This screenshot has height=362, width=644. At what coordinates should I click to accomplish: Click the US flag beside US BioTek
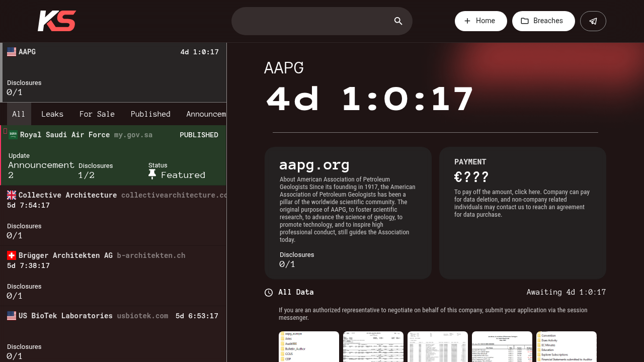[x=12, y=316]
